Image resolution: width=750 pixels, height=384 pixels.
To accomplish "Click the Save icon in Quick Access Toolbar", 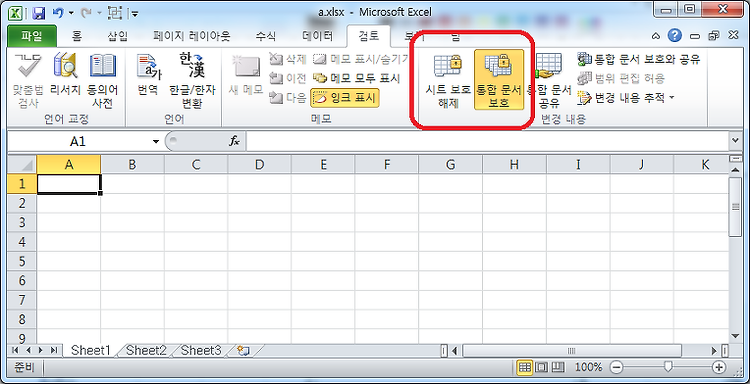I will point(39,12).
